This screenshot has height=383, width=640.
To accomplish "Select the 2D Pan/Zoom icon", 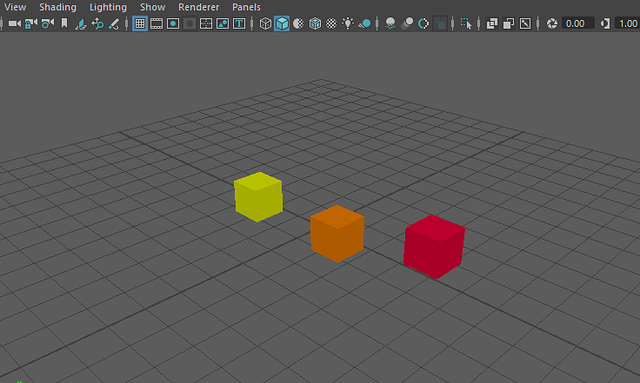I will point(98,24).
